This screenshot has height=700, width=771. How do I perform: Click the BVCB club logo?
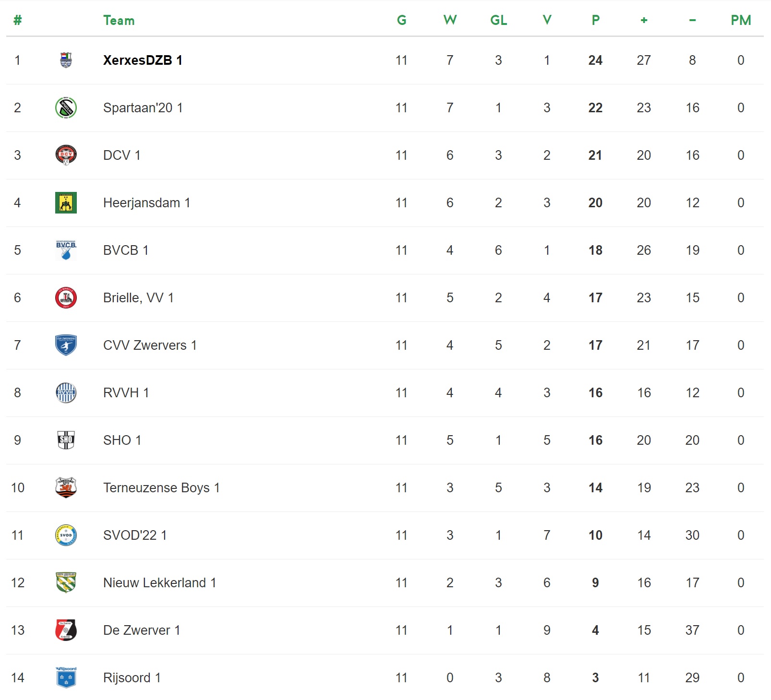pos(66,250)
